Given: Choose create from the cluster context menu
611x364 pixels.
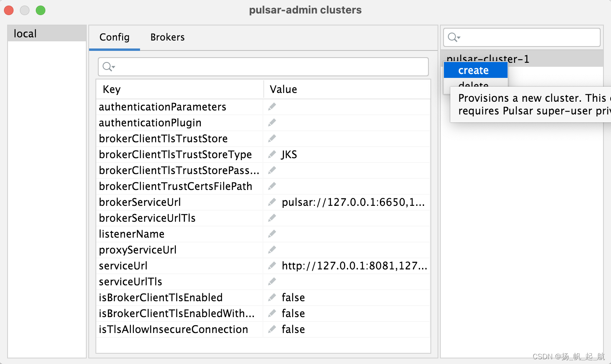Looking at the screenshot, I should pos(473,70).
